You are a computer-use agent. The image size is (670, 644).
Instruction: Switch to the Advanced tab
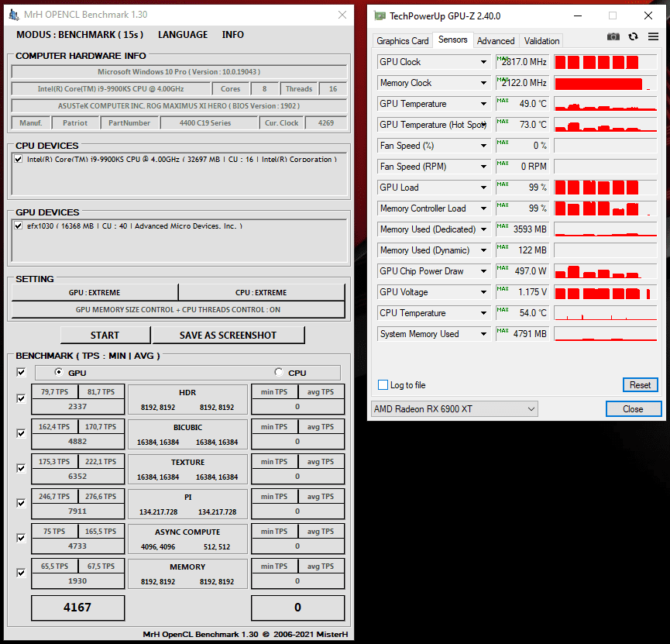point(496,41)
